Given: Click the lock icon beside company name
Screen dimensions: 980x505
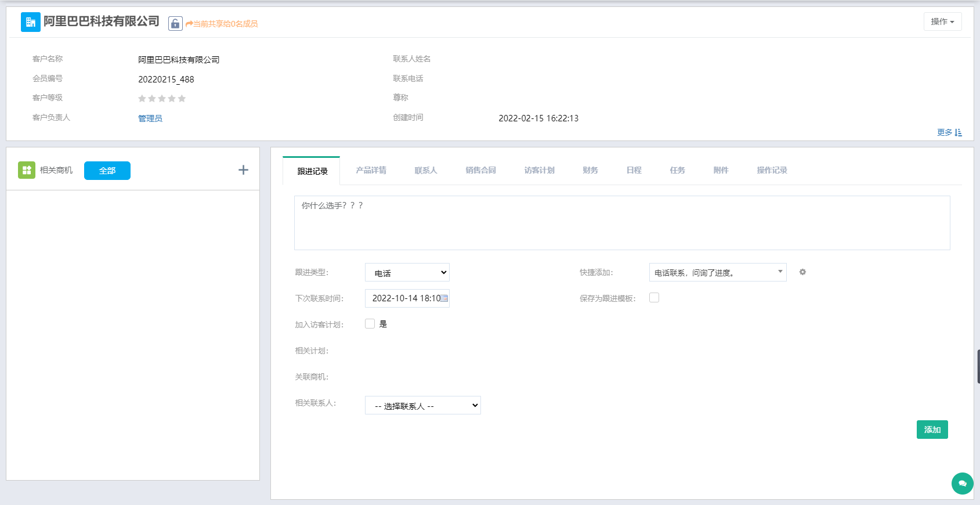Looking at the screenshot, I should [175, 23].
